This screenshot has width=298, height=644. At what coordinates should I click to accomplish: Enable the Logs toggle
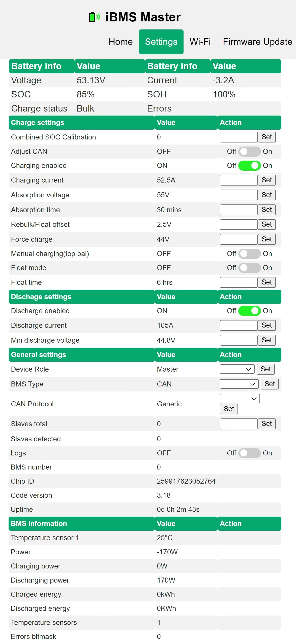click(x=249, y=453)
